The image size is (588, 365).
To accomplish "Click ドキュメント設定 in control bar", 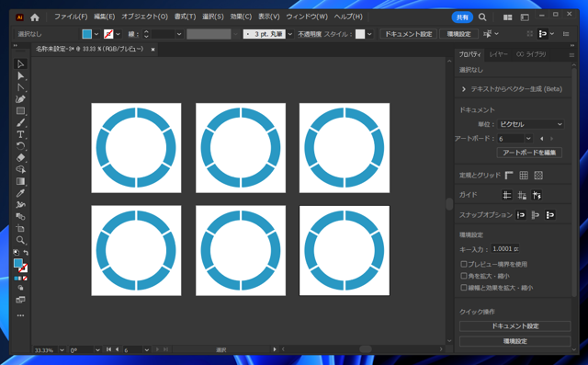I will 408,34.
